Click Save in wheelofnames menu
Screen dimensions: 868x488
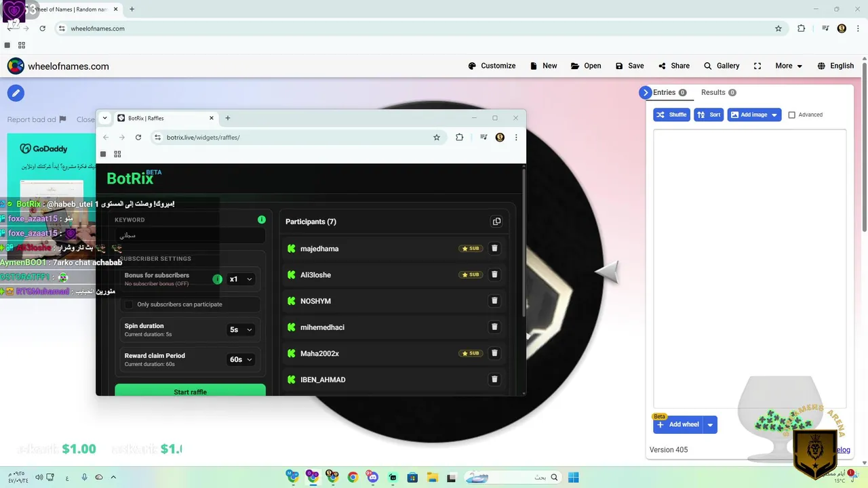point(629,66)
